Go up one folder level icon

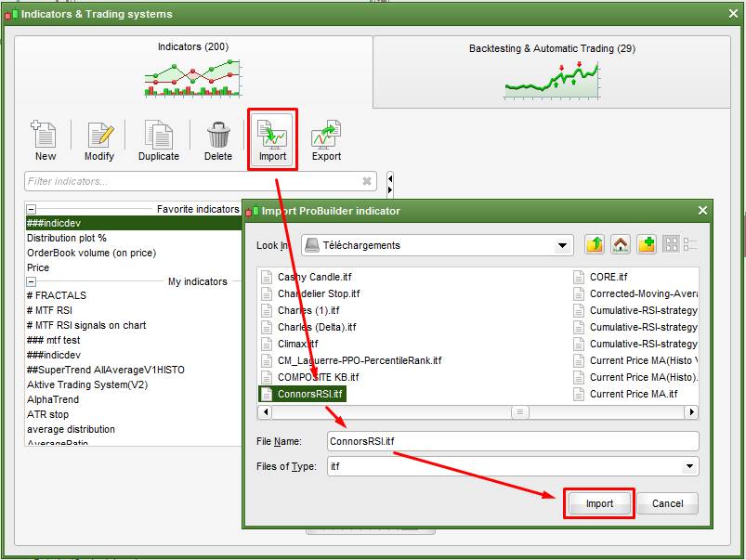595,244
